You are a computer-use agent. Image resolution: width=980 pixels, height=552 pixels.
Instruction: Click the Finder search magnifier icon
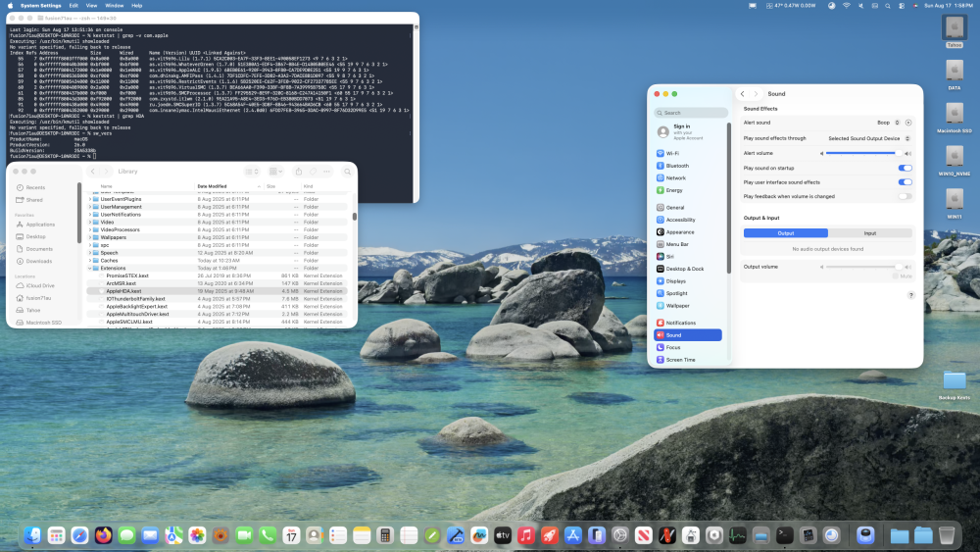pyautogui.click(x=348, y=172)
